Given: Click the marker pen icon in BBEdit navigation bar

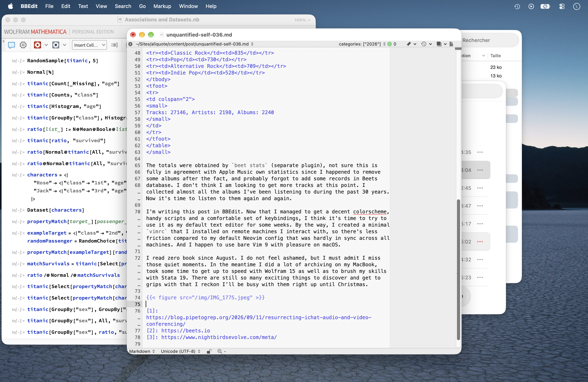Looking at the screenshot, I should [409, 44].
